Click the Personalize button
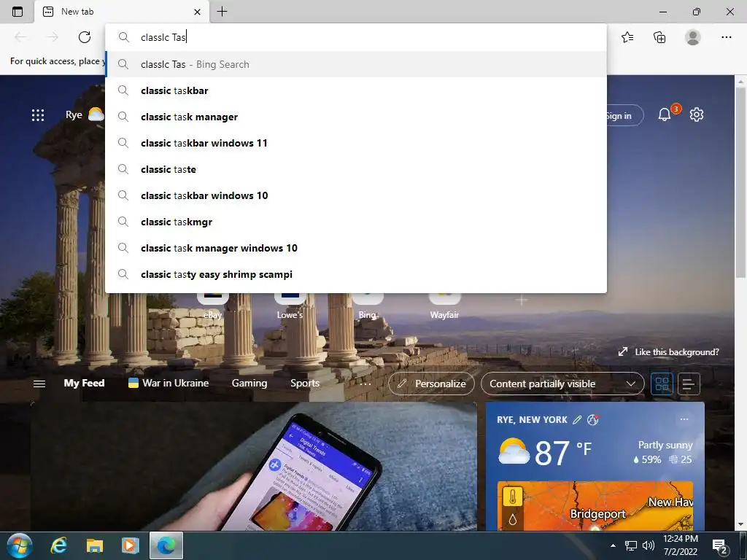The width and height of the screenshot is (747, 560). tap(432, 384)
